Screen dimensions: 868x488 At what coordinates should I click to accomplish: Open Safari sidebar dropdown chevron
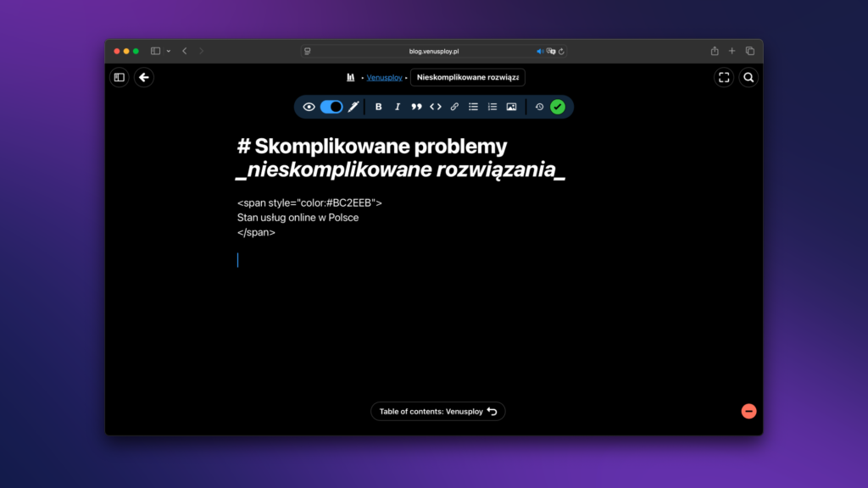click(x=169, y=51)
